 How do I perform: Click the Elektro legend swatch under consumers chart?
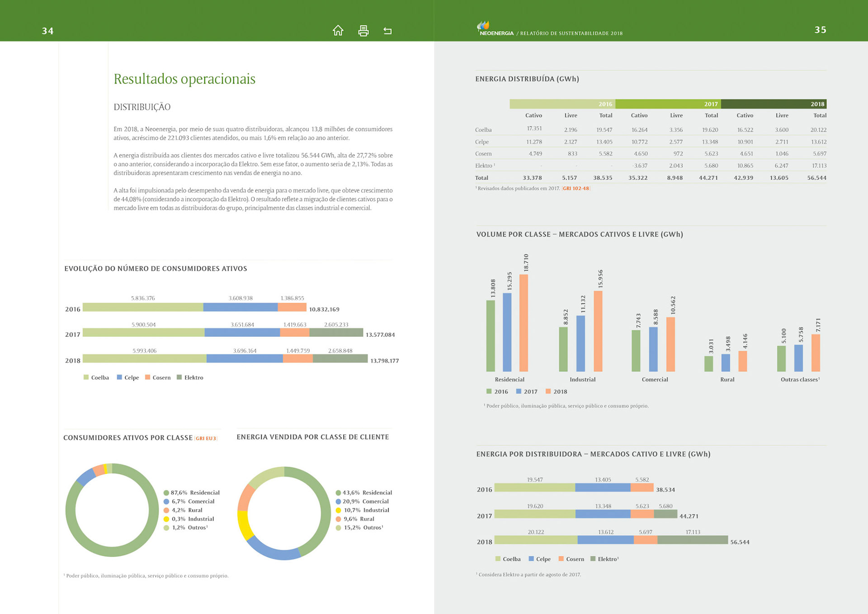(x=179, y=377)
